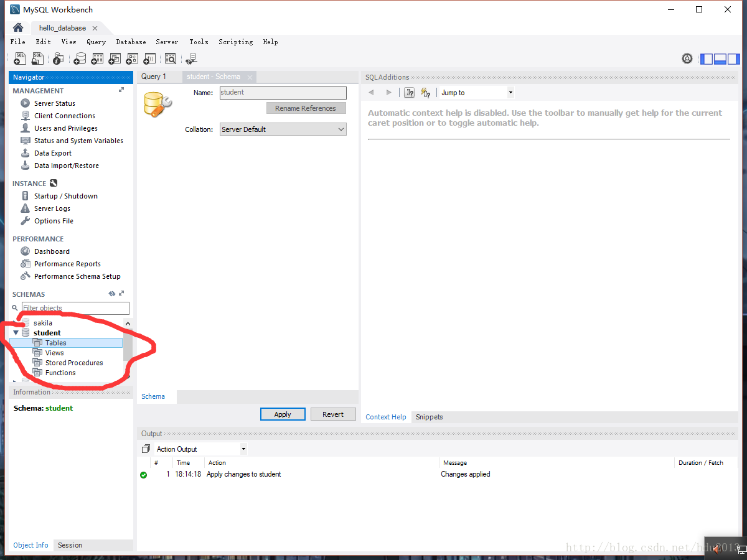Click the schema Name field
Screen dimensions: 747x560
283,93
